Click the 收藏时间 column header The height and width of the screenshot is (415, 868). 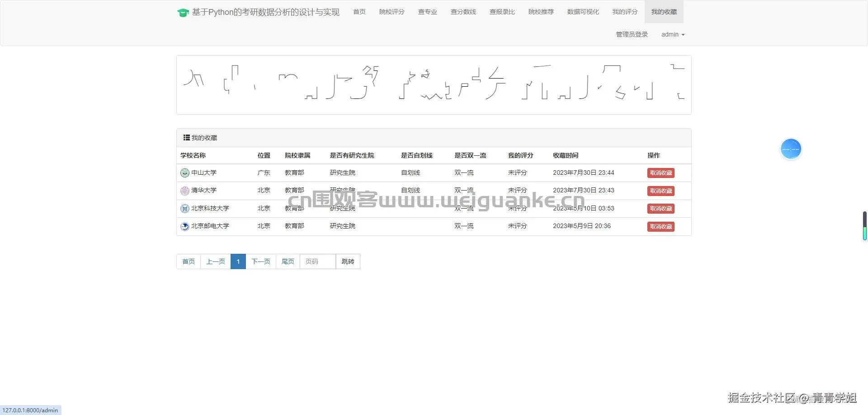coord(566,155)
